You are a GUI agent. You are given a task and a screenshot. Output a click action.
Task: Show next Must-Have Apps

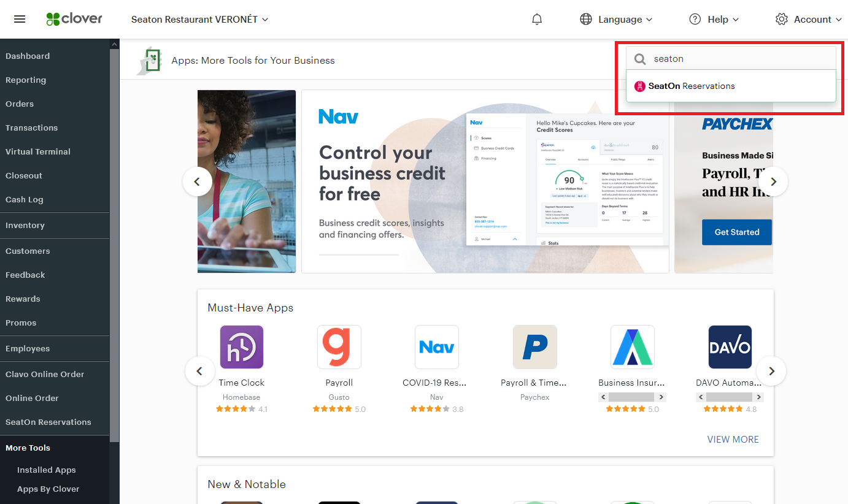771,371
